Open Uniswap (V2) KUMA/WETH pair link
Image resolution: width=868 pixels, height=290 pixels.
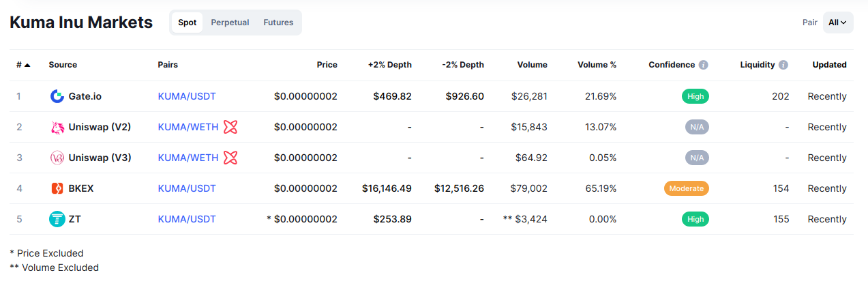188,127
